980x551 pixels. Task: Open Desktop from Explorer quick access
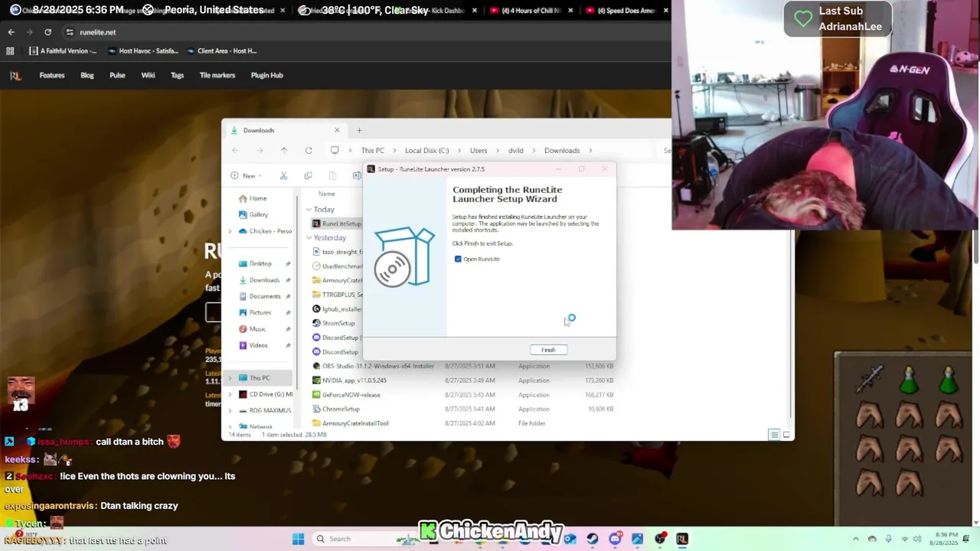255,263
